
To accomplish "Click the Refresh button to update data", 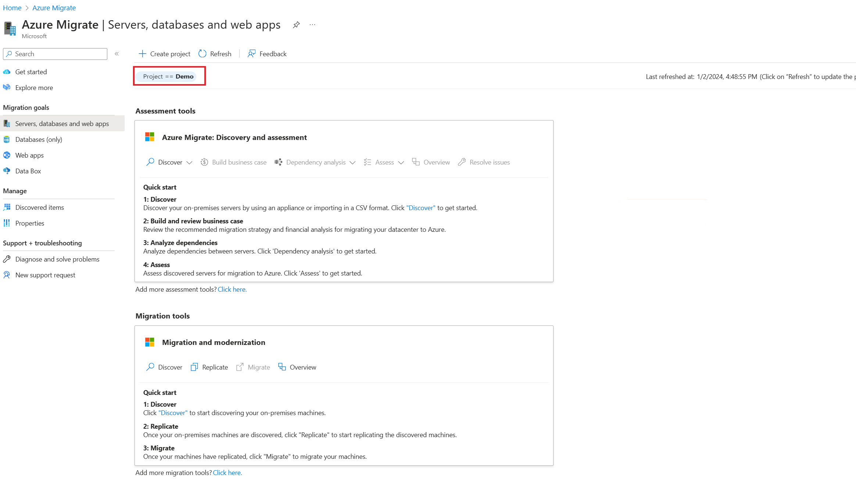I will coord(214,54).
